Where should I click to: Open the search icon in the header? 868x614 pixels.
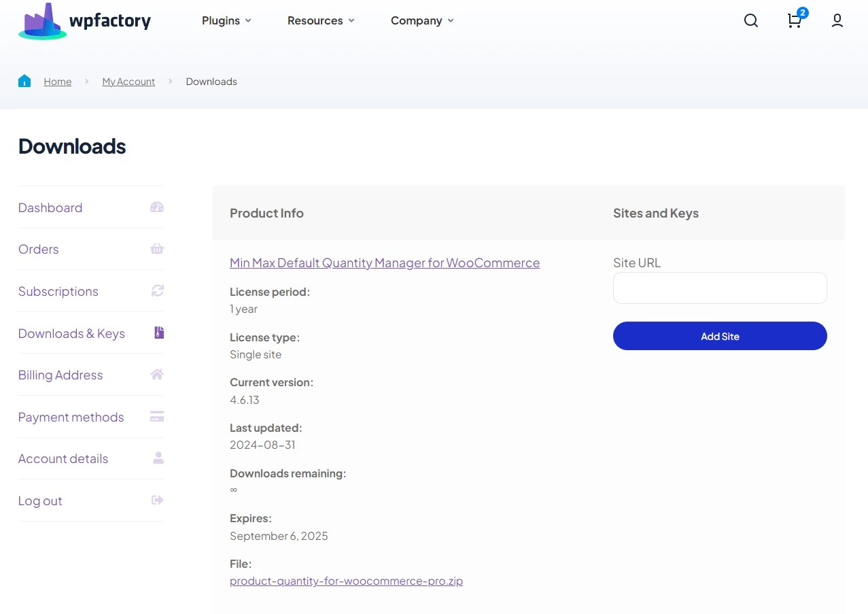750,20
